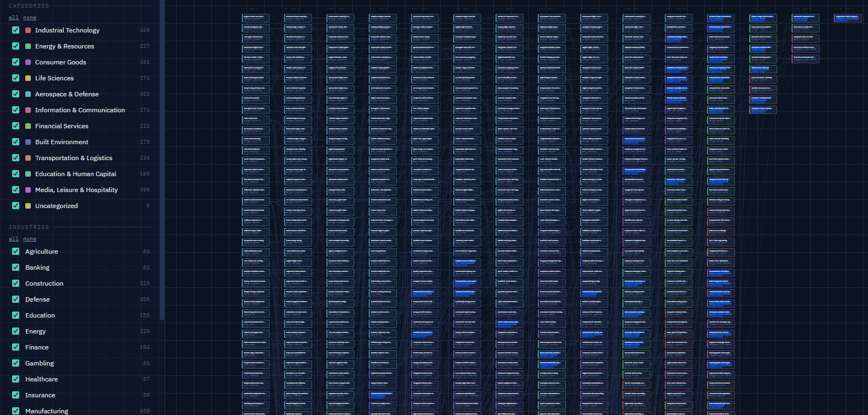Viewport: 868px width, 415px height.
Task: Click the olive Uncategorized color swatch
Action: tap(28, 206)
